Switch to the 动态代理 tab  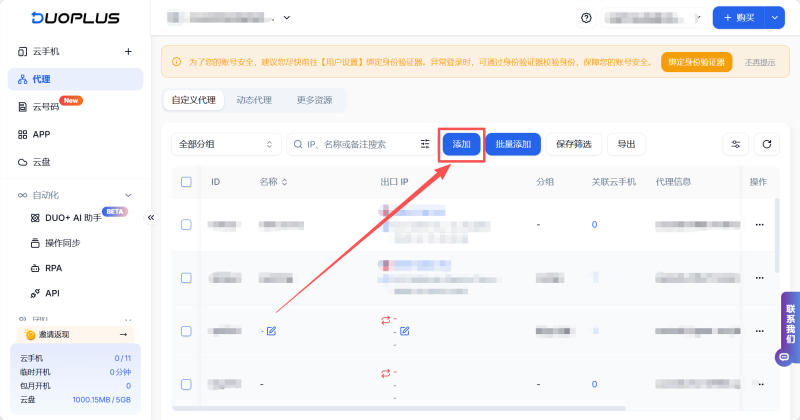tap(253, 100)
